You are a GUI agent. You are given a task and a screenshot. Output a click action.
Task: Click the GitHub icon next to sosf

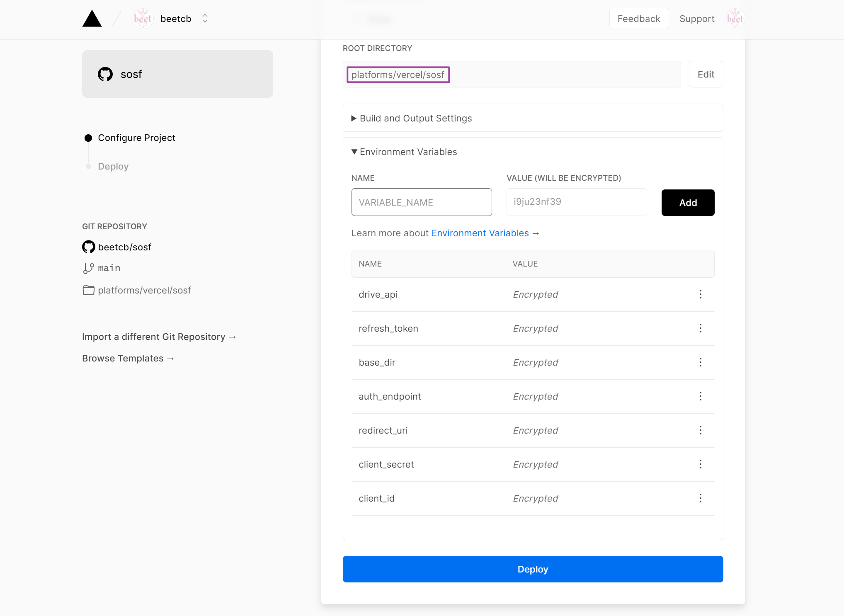pyautogui.click(x=105, y=74)
